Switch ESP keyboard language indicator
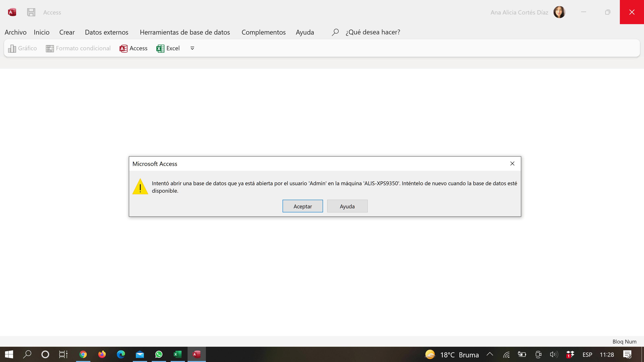 (x=587, y=355)
